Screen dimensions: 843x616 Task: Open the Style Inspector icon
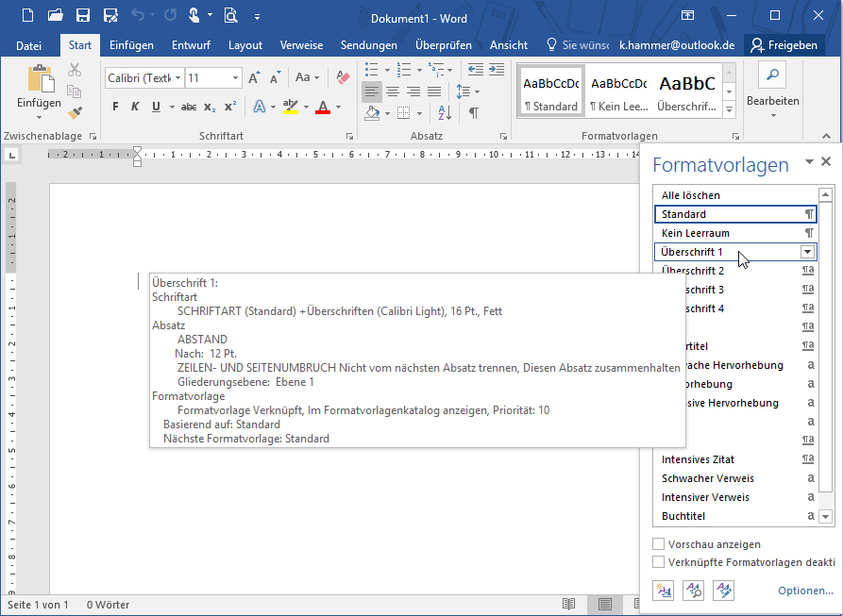point(693,591)
